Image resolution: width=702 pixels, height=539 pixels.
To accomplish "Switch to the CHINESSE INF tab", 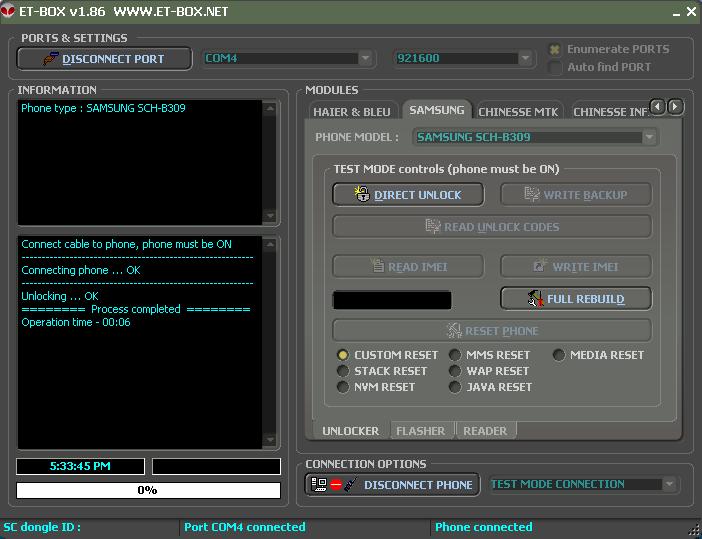I will 610,111.
